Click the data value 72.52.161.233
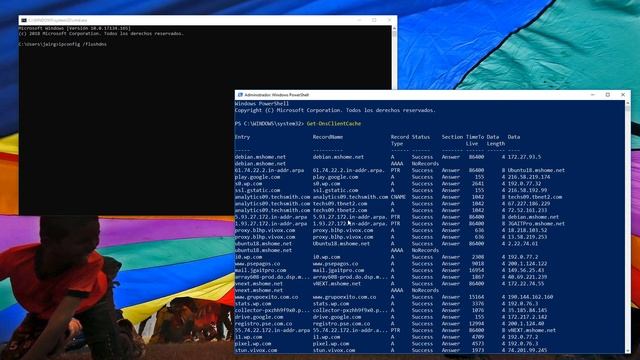The height and width of the screenshot is (360, 640). click(x=527, y=210)
